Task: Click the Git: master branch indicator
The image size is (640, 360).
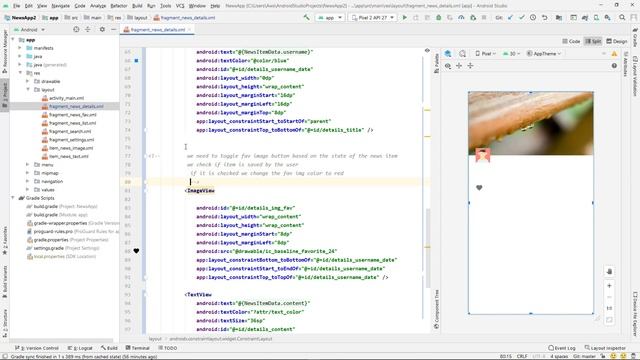Action: (584, 356)
